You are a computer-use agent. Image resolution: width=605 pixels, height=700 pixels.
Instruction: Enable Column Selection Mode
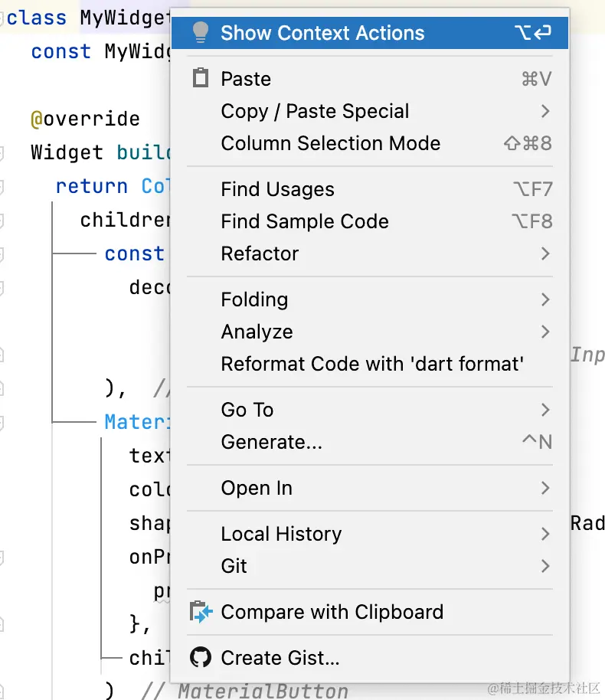[x=370, y=143]
